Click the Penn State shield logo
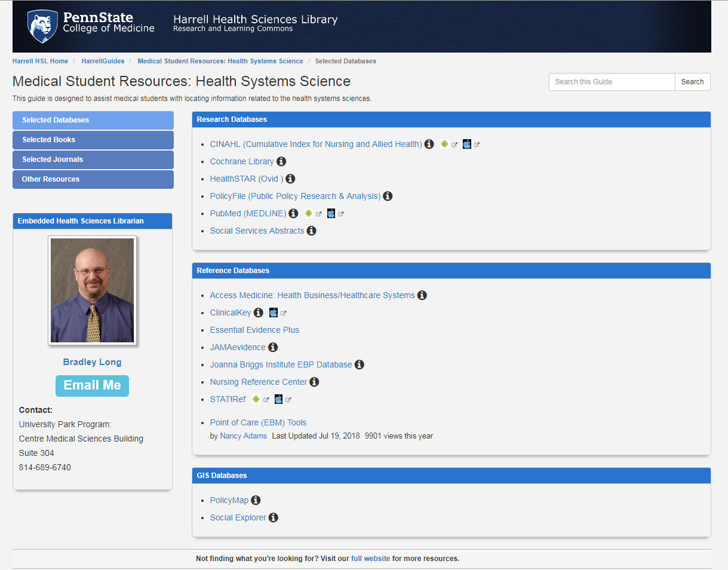Image resolution: width=728 pixels, height=570 pixels. [41, 26]
